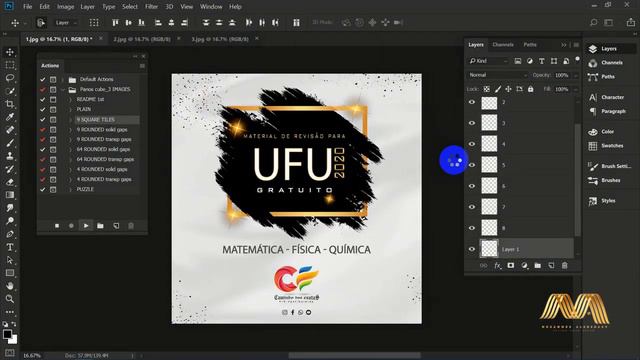Open the Auto-Select Layer dropdown
The image size is (640, 360).
(x=66, y=23)
